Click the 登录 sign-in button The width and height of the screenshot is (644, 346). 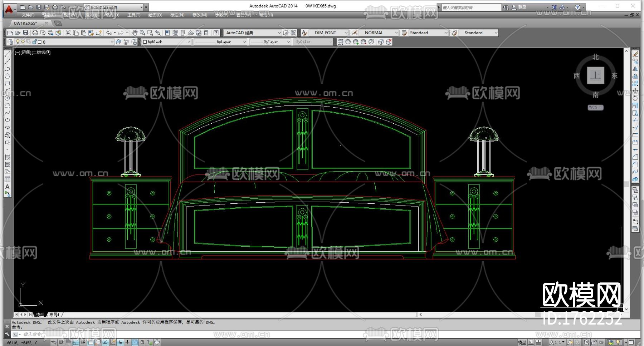[522, 7]
